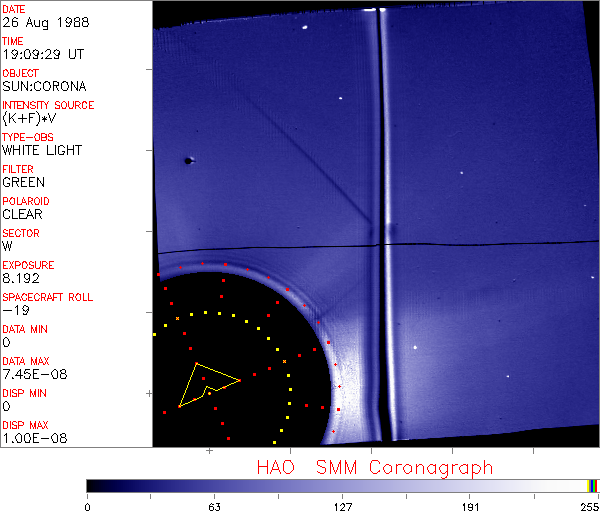Click the HAO SMM Coronagraph title text
This screenshot has height=512, width=600.
pos(375,467)
